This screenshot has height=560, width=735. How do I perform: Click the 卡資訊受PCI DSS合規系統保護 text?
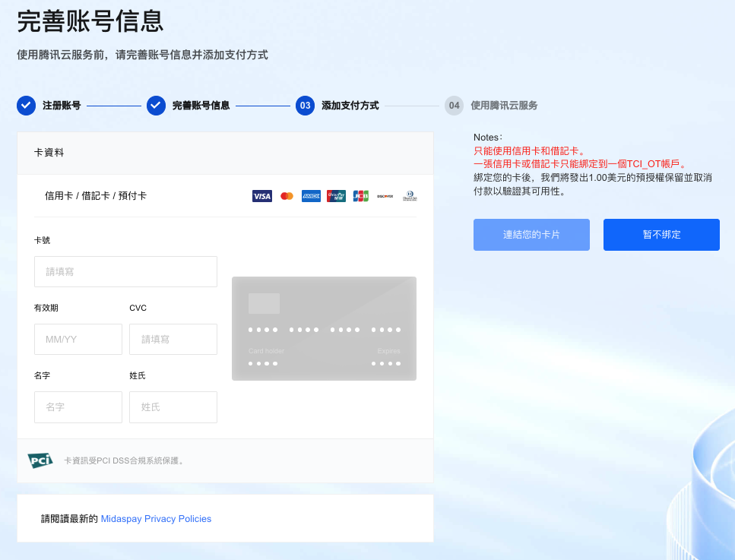124,460
